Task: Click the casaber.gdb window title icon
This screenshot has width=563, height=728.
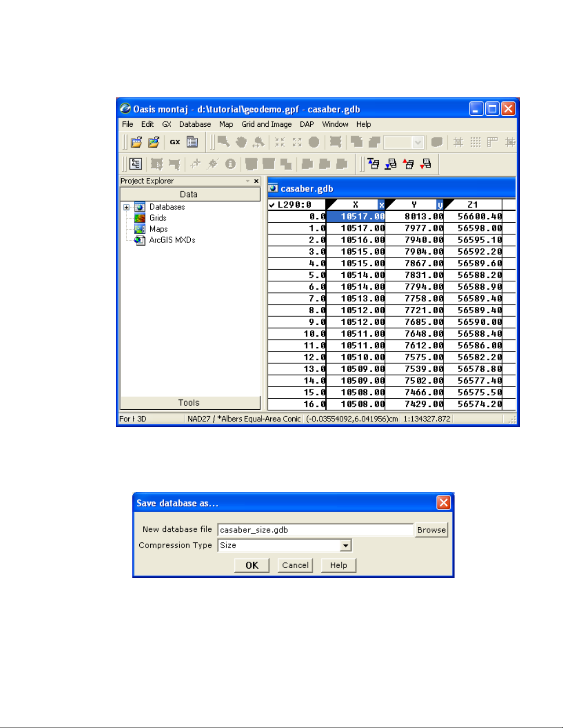Action: click(x=273, y=188)
